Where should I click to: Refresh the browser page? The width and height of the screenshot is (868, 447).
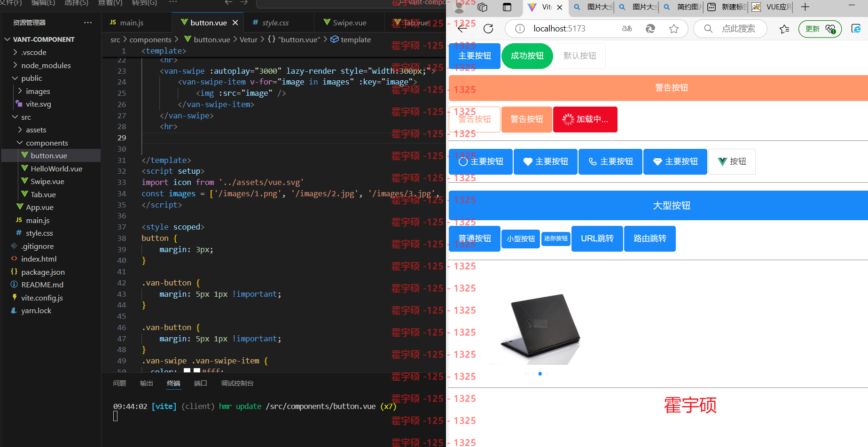pyautogui.click(x=488, y=29)
